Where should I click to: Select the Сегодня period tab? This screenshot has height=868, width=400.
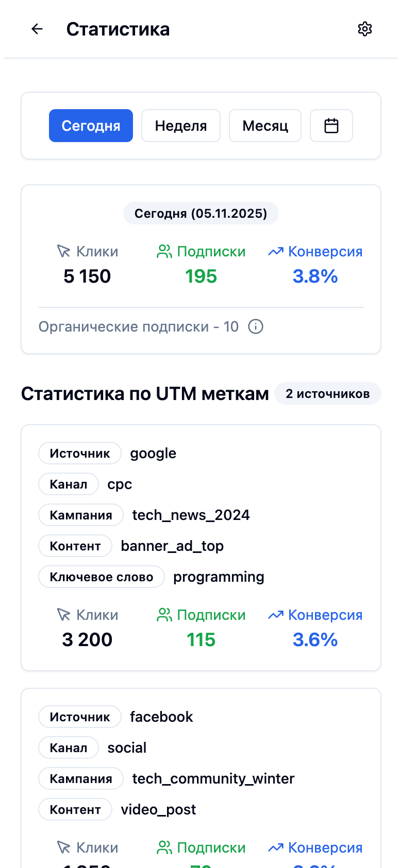pos(91,126)
